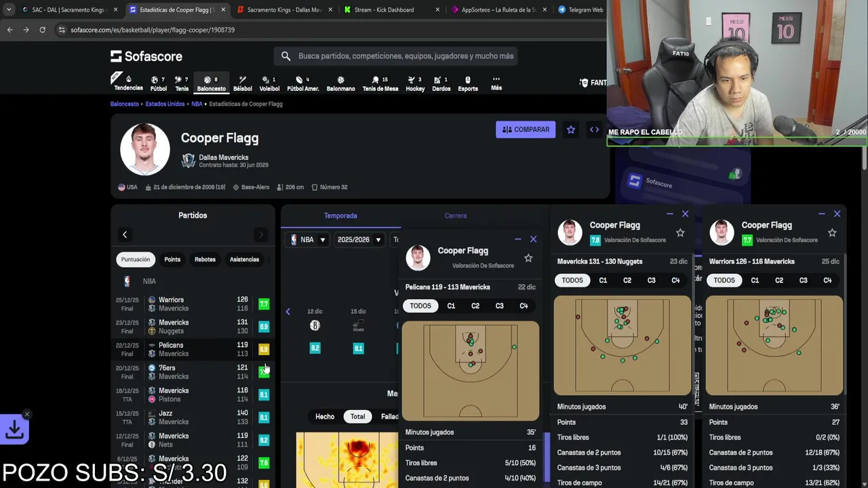
Task: Select the 8.2 rating on 12 dic
Action: (x=315, y=348)
